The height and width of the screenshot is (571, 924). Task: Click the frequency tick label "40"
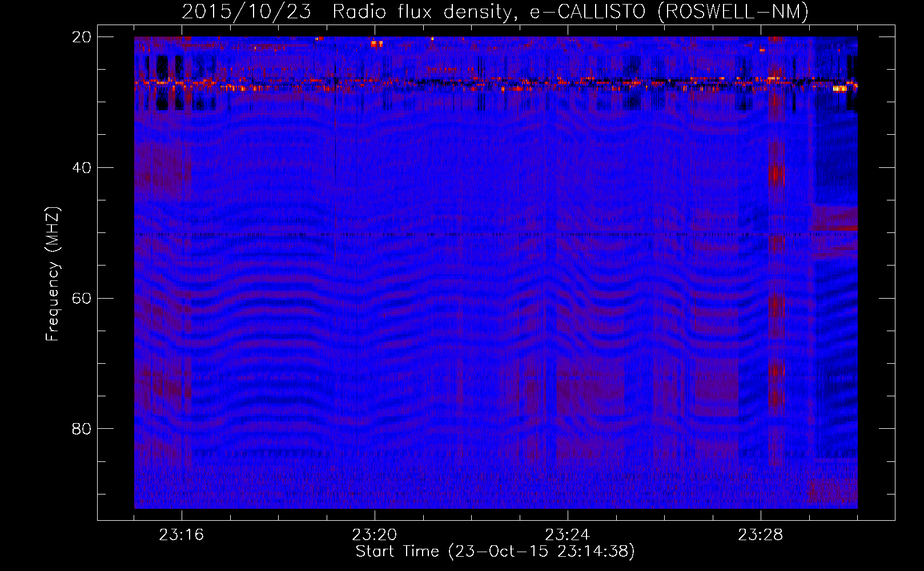[82, 168]
